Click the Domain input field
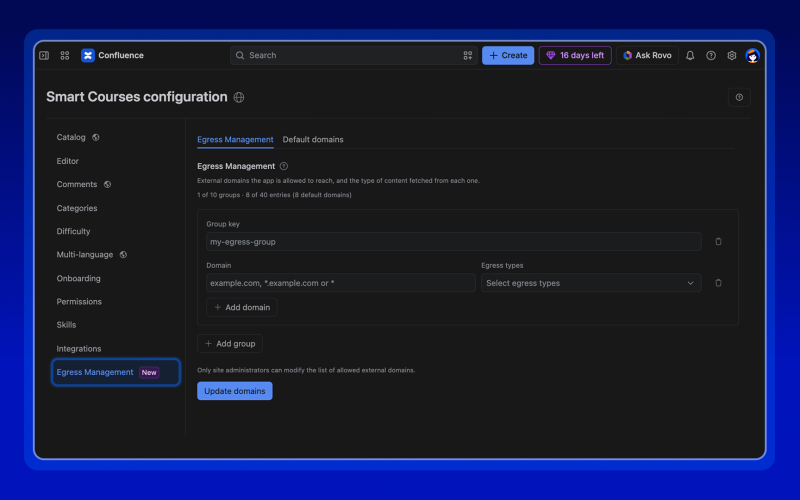800x500 pixels. (x=341, y=283)
